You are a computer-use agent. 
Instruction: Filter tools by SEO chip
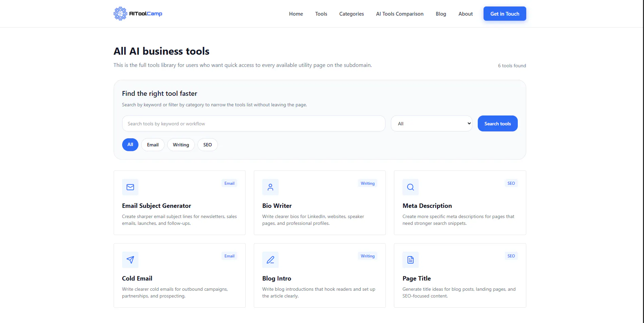click(x=208, y=145)
